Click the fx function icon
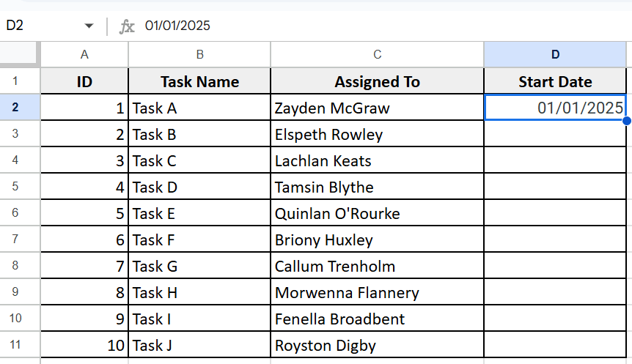The height and width of the screenshot is (364, 632). point(127,26)
